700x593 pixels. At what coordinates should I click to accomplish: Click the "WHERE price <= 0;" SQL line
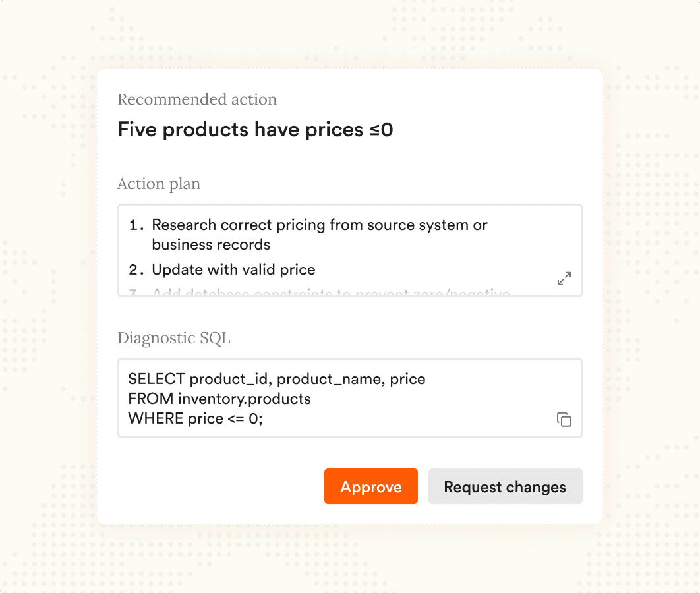pyautogui.click(x=195, y=419)
